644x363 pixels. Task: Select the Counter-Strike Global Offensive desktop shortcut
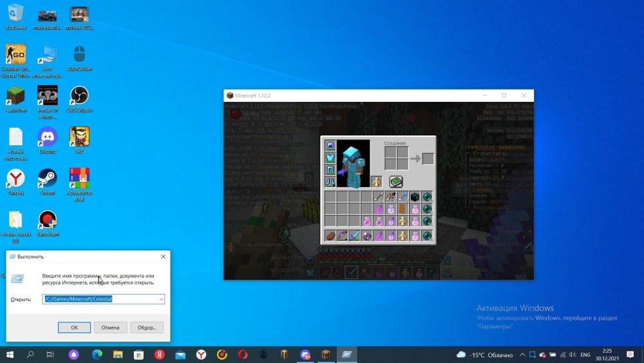15,61
